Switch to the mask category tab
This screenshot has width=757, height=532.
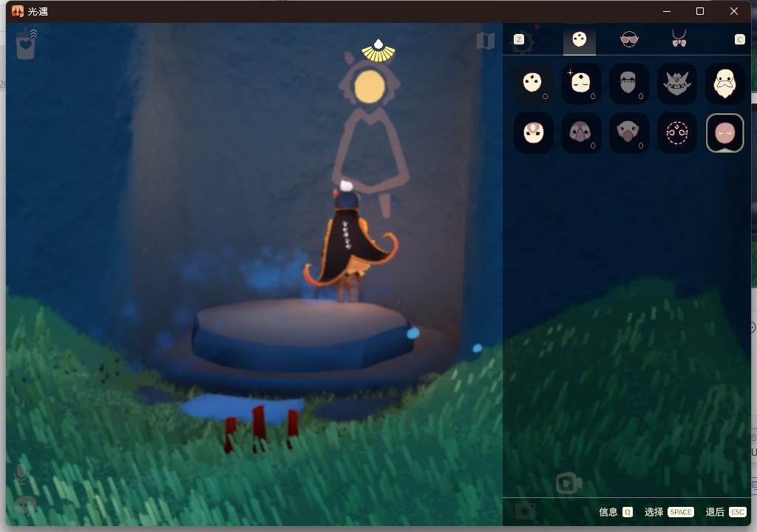[x=580, y=39]
